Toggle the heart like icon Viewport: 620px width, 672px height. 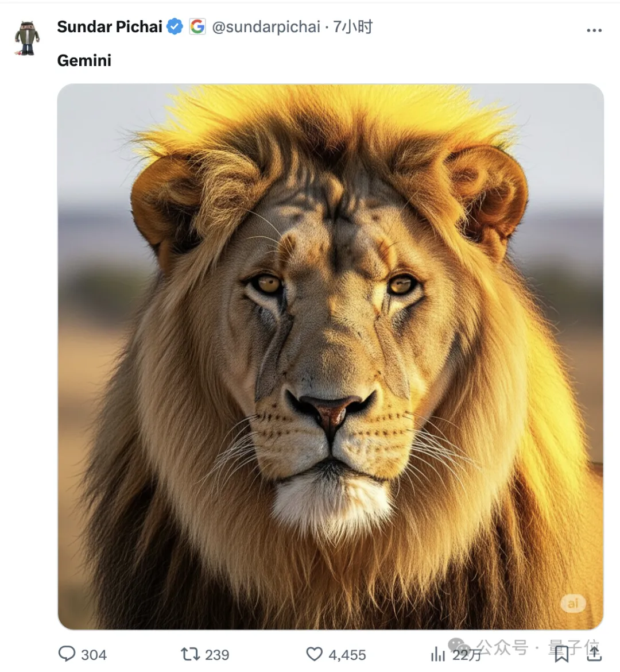[314, 654]
